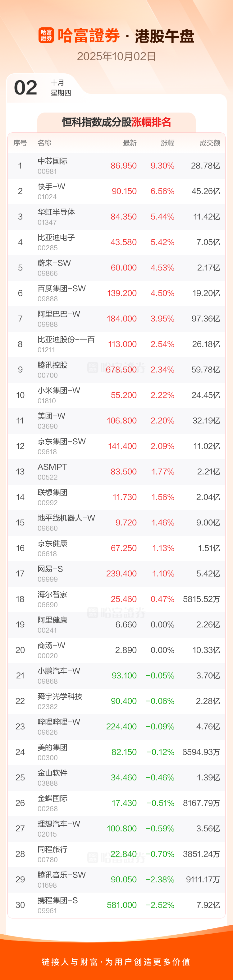Click the 链接人与财富 footer slogan
Image resolution: width=233 pixels, height=980 pixels.
tap(116, 962)
